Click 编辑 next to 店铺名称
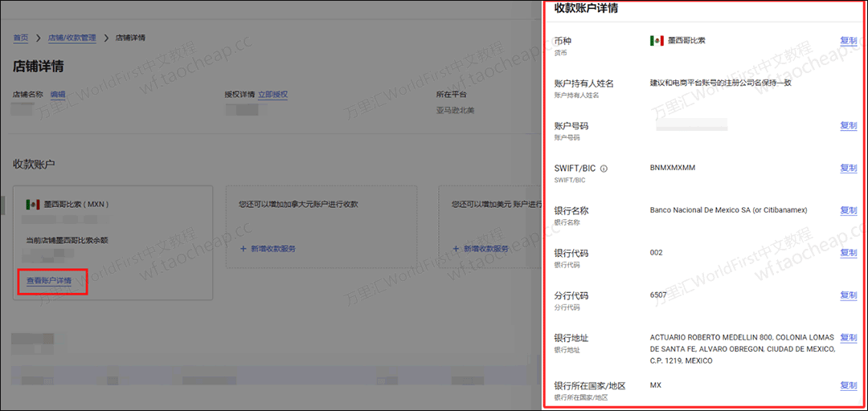 click(x=58, y=95)
